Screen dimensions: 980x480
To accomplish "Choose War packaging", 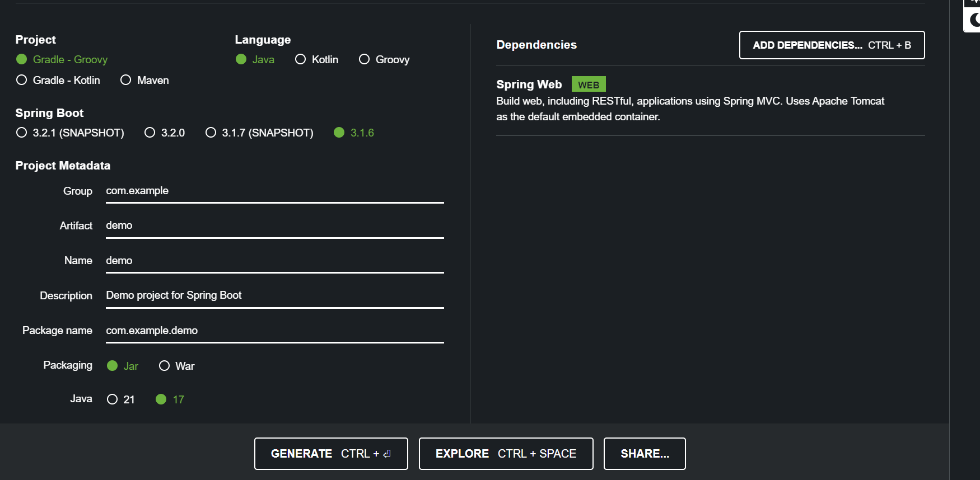I will click(176, 366).
